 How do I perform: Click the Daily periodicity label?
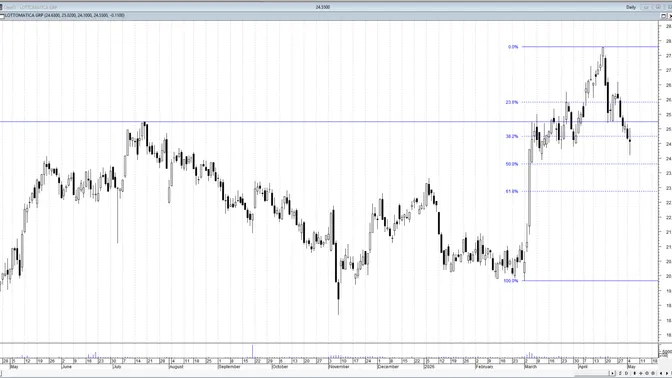point(631,7)
